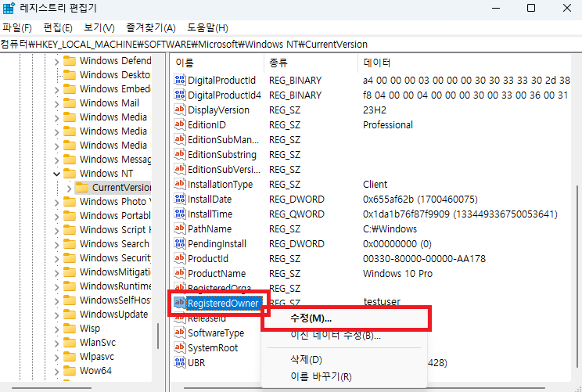The image size is (582, 392).
Task: Click the CurrentVersion folder icon
Action: tap(82, 188)
